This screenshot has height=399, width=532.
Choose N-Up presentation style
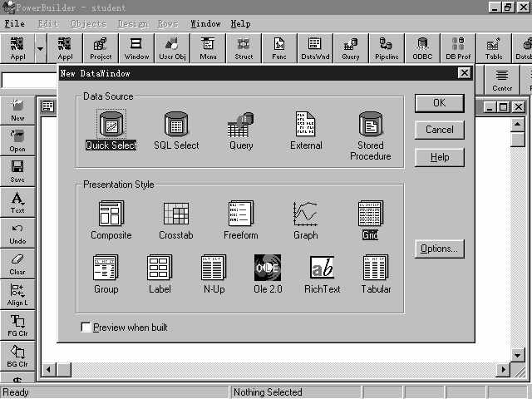(x=214, y=273)
